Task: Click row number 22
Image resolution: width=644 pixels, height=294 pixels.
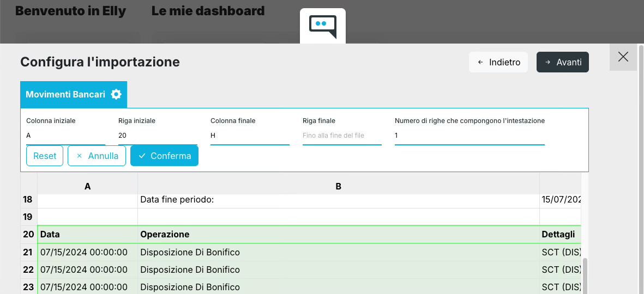Action: 29,270
